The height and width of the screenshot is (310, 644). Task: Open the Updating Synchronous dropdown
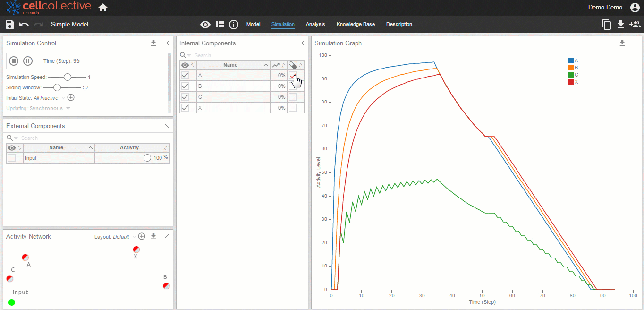(68, 109)
